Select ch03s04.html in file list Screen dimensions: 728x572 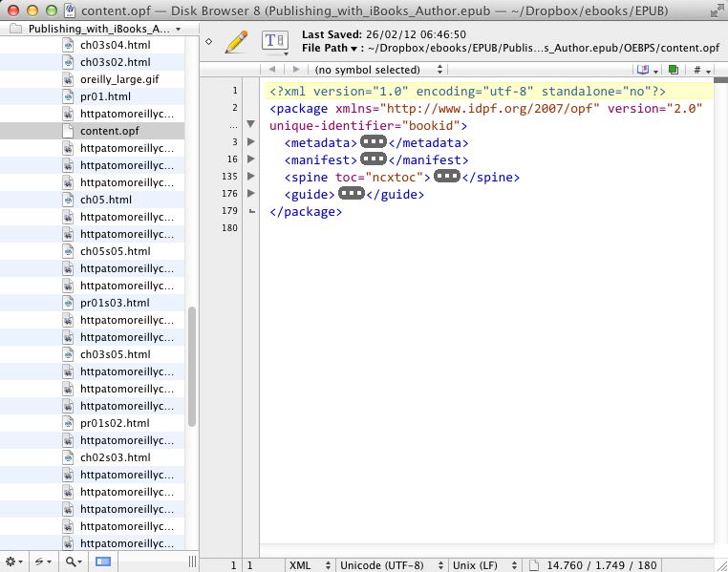[92, 45]
